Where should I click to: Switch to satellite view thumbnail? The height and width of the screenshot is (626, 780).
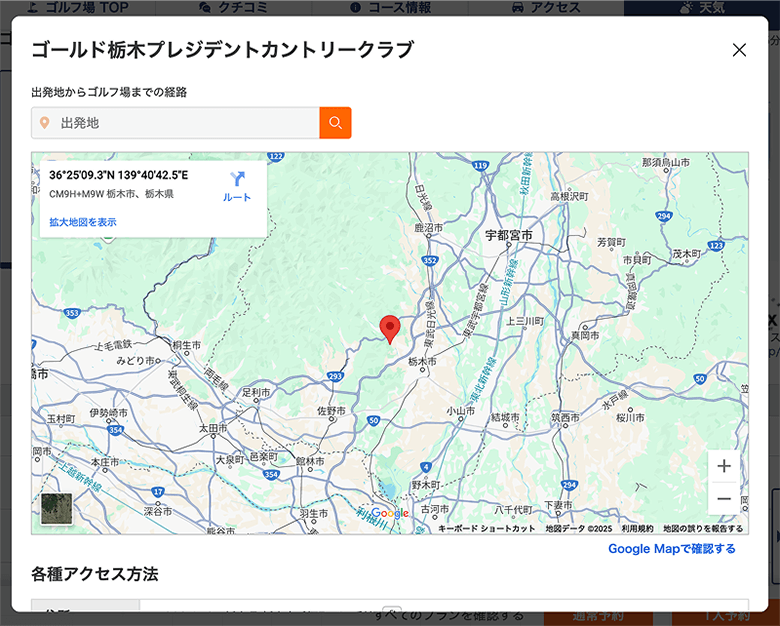coord(56,509)
